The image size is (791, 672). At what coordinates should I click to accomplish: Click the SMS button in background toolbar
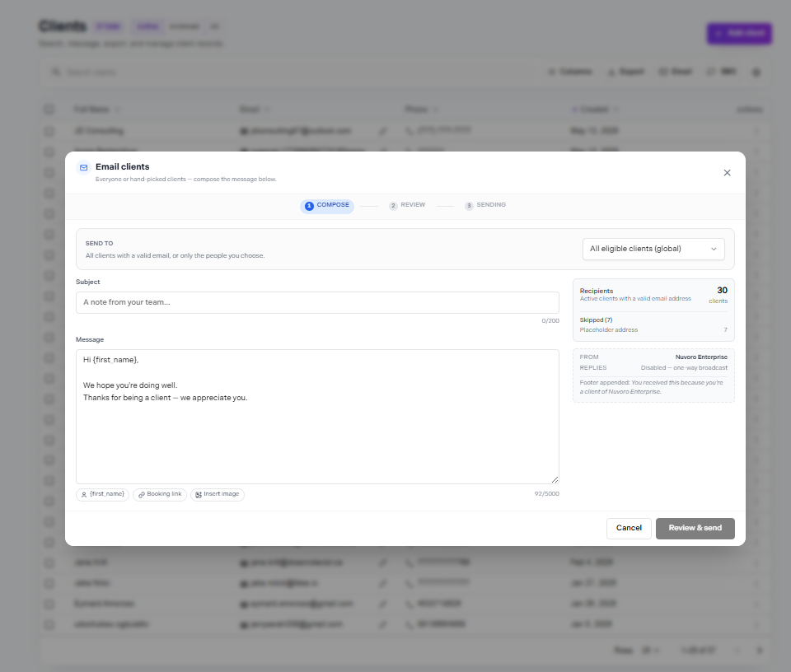(x=722, y=72)
